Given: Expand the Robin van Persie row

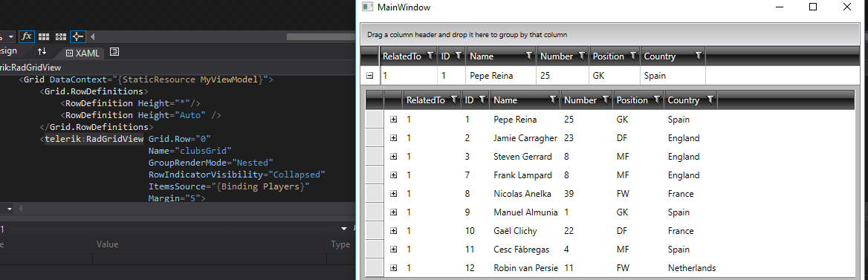Looking at the screenshot, I should (x=394, y=268).
